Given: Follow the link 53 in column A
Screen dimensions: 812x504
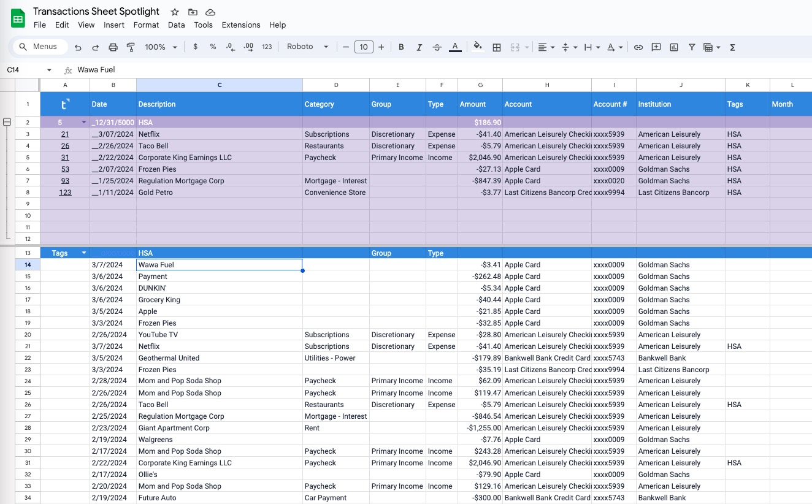Looking at the screenshot, I should [x=65, y=169].
